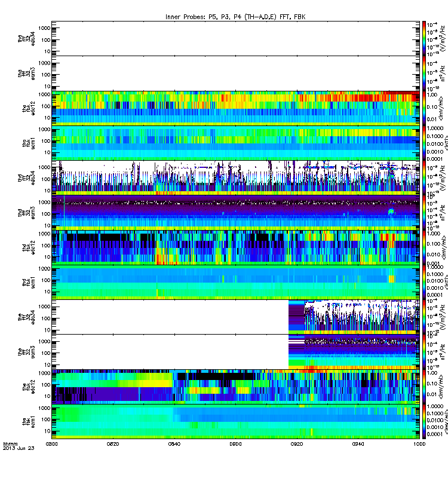Click the color bar beside tha fbk edc12 panel
The width and height of the screenshot is (448, 478).
[424, 108]
